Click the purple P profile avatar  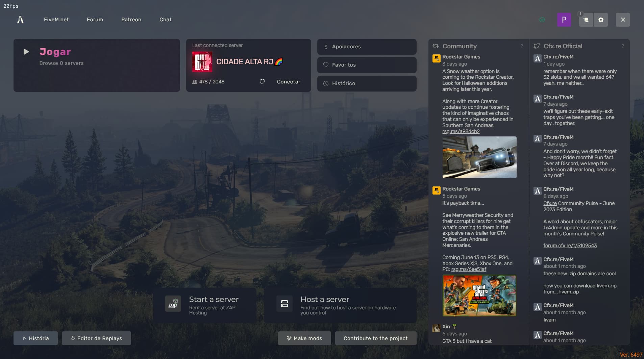coord(563,20)
